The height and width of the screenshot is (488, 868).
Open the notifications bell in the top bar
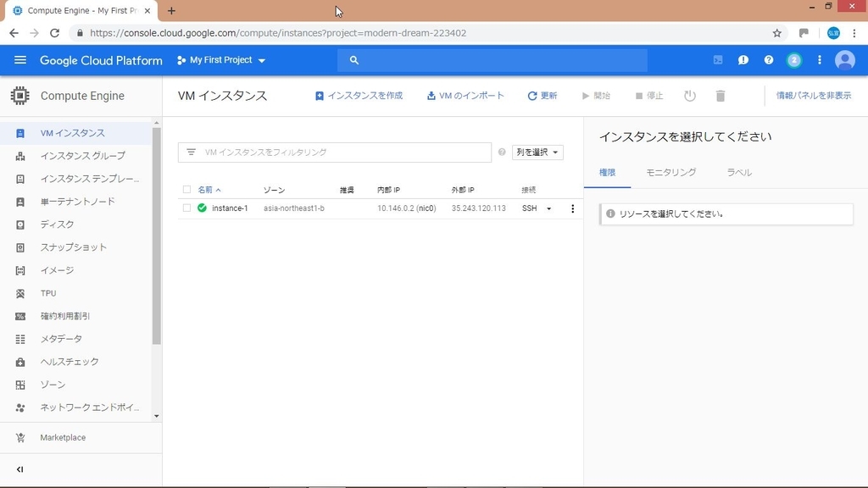pos(743,60)
